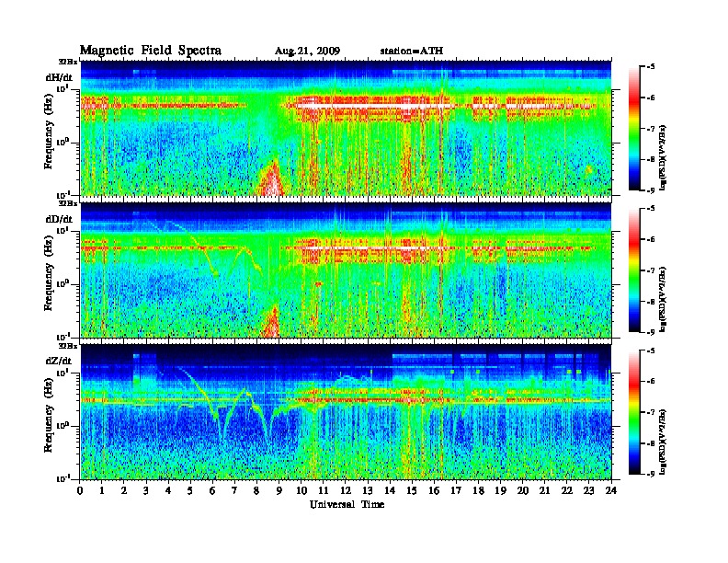
Task: Click hour tick label "0" on time axis
Action: pyautogui.click(x=80, y=490)
